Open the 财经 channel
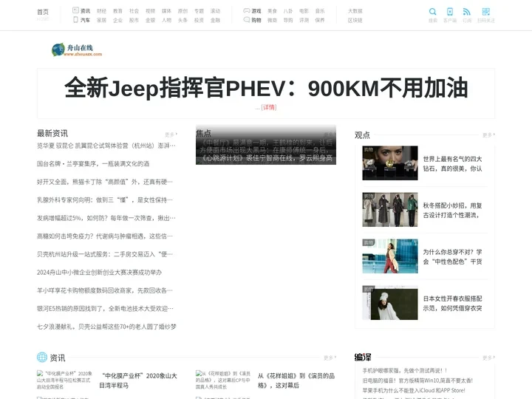The image size is (532, 399). click(101, 11)
